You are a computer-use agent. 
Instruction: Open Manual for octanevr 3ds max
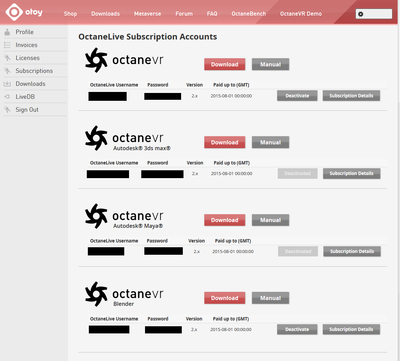click(270, 142)
